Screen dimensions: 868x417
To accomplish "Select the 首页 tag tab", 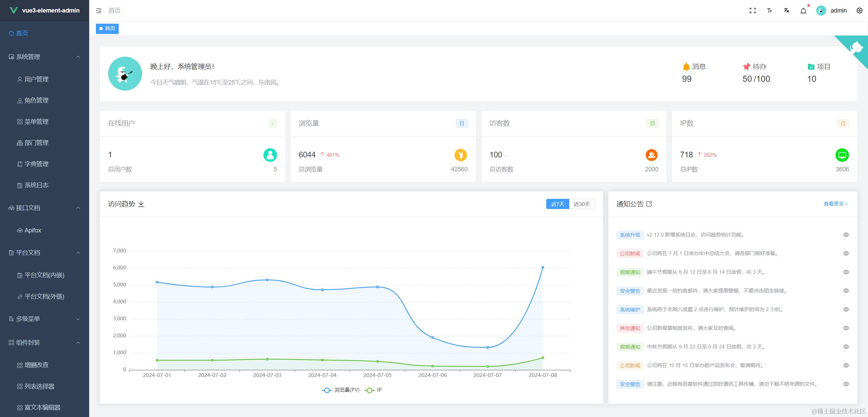I will click(x=107, y=29).
